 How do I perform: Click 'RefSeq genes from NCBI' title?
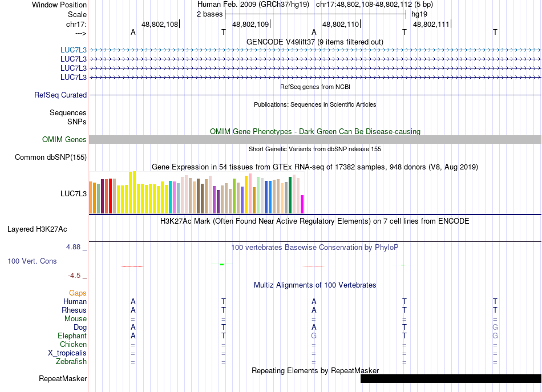pos(315,87)
